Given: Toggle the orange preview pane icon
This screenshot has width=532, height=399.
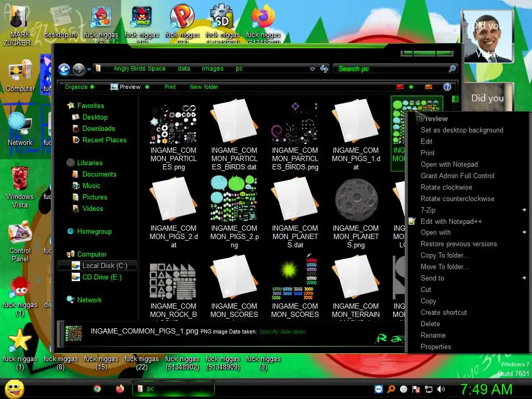Looking at the screenshot, I should coord(429,87).
